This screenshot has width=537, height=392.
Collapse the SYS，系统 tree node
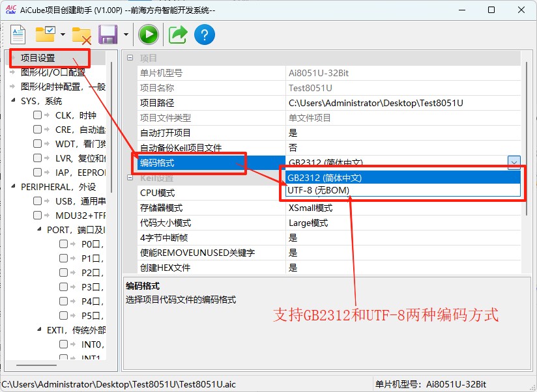point(13,100)
